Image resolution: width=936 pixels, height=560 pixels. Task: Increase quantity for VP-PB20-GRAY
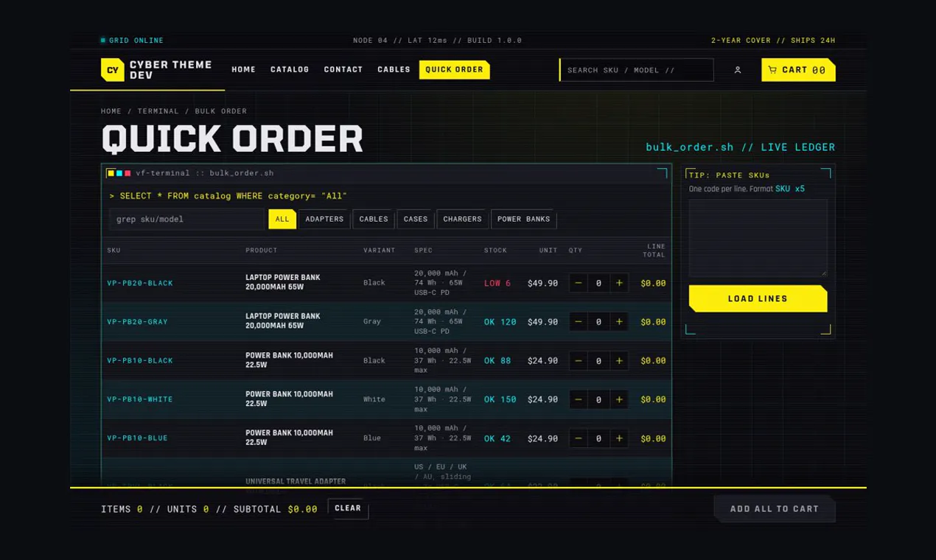point(619,322)
